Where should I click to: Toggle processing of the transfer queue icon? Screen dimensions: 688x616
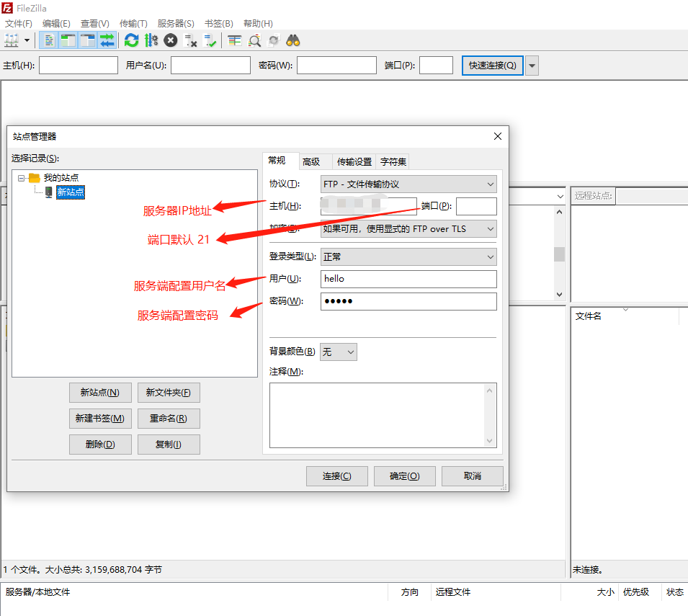pos(151,41)
